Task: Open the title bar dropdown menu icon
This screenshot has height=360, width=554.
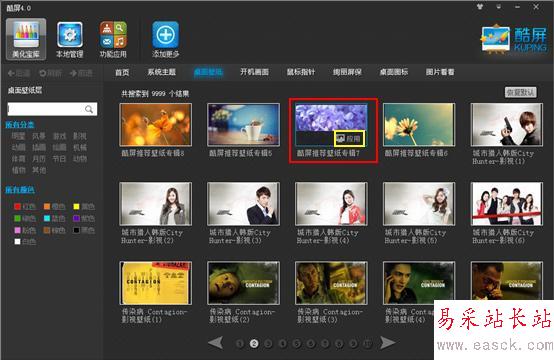Action: (x=499, y=6)
